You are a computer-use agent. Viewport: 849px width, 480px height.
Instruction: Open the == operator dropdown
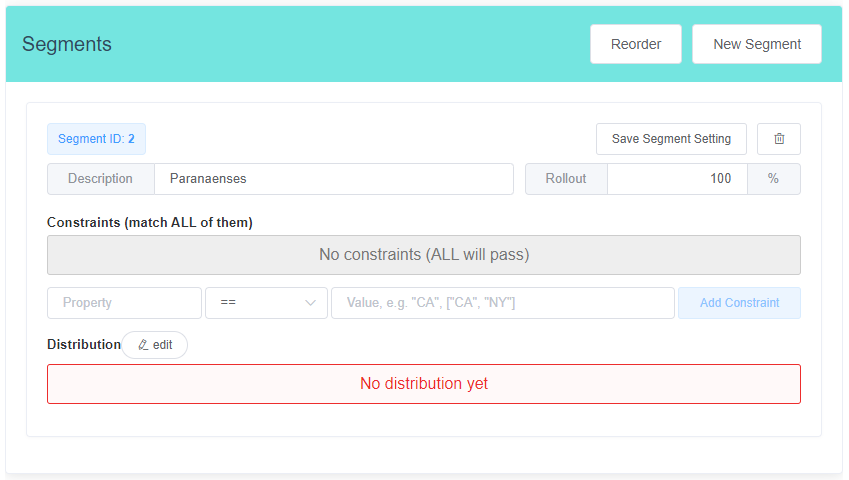point(266,303)
